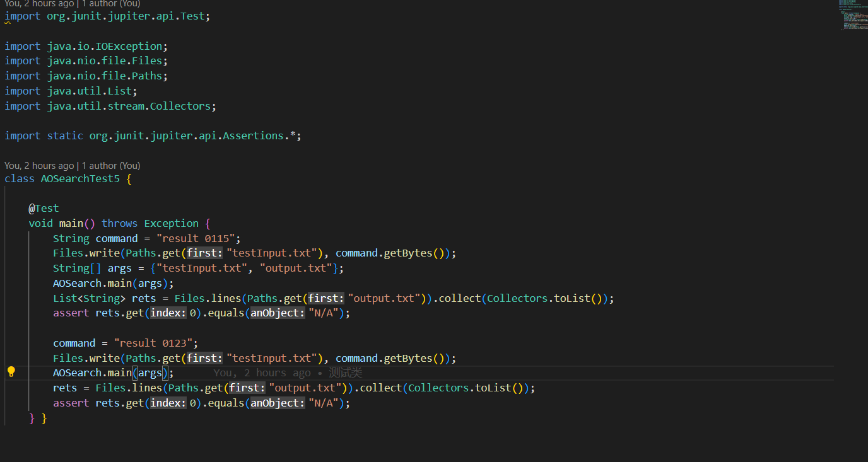Click the string "result 0115"
The width and height of the screenshot is (868, 462).
[x=196, y=238]
